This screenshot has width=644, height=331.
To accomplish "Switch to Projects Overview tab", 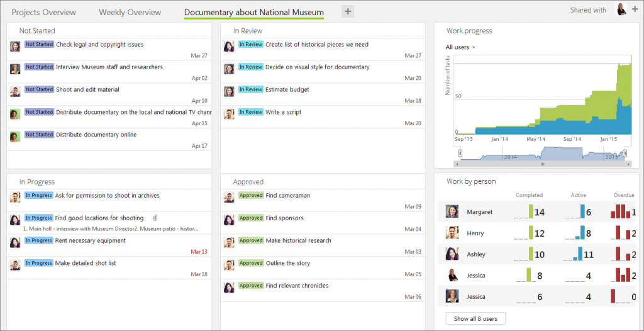I will (43, 12).
